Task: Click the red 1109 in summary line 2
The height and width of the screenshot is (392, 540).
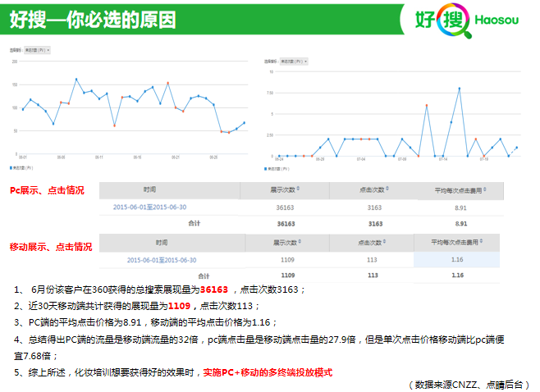Action: [179, 306]
